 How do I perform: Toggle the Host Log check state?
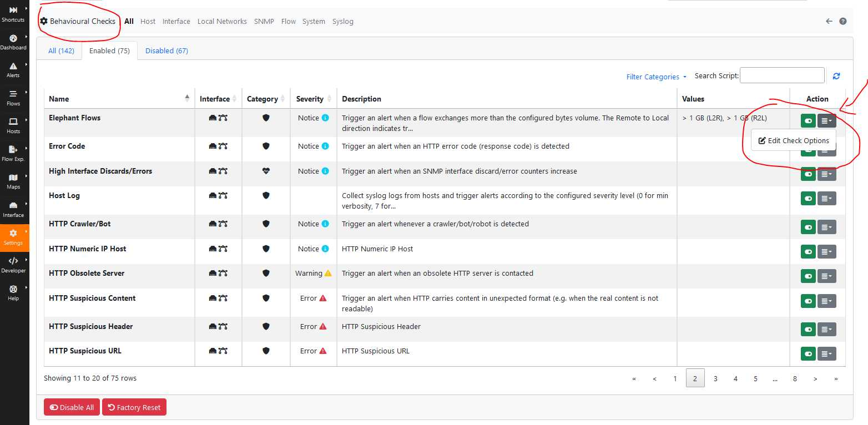[x=808, y=198]
